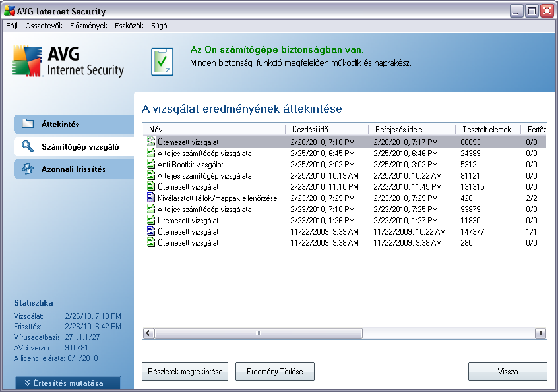This screenshot has height=392, width=558.
Task: Select the tested items value 66093
Action: point(470,142)
